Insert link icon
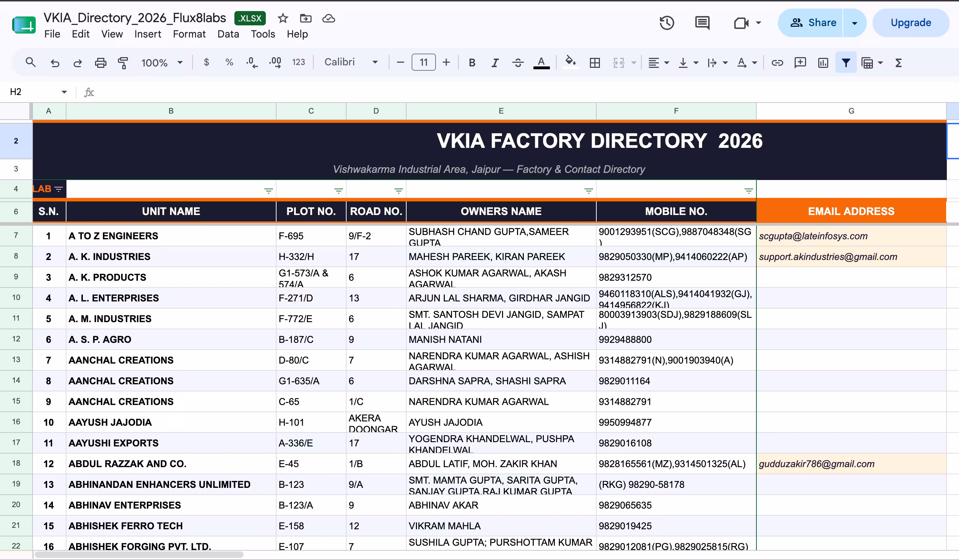This screenshot has height=560, width=959. tap(777, 63)
